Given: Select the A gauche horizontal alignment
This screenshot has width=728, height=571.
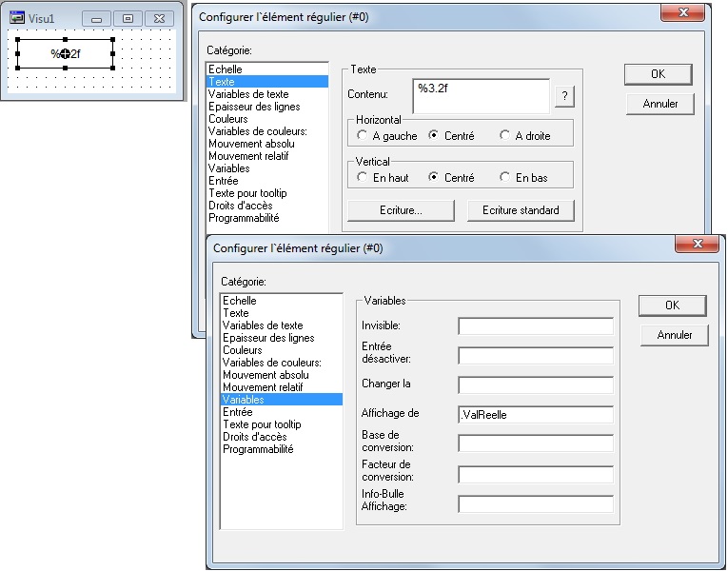Looking at the screenshot, I should point(363,136).
